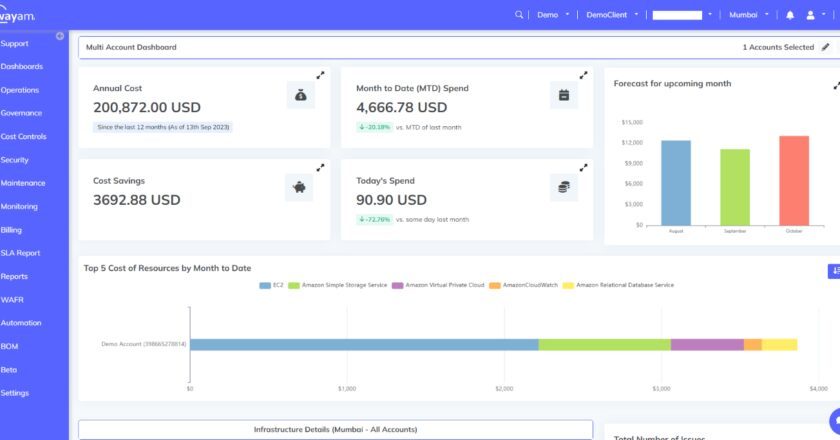Click the purple VPC segment of Demo Account bar
This screenshot has height=440, width=840.
pyautogui.click(x=707, y=345)
